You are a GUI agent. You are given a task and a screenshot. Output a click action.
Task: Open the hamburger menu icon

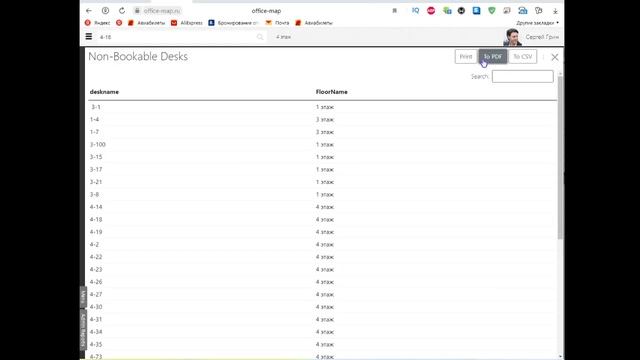coord(89,37)
